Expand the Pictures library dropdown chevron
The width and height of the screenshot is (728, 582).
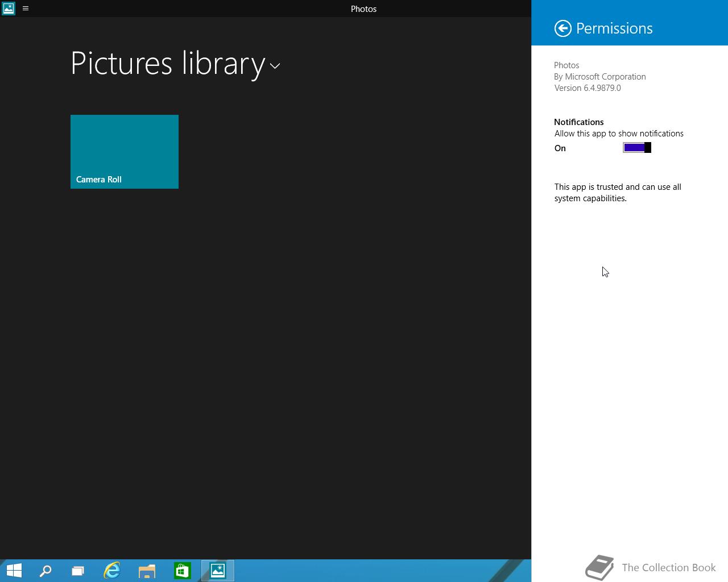coord(275,66)
